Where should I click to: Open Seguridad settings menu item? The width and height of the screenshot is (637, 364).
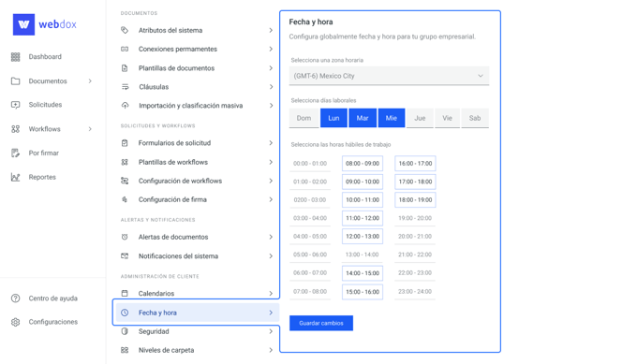pyautogui.click(x=197, y=331)
